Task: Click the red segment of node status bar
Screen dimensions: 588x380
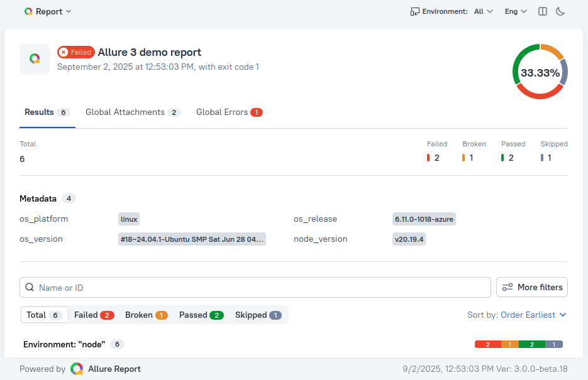Action: tap(487, 344)
